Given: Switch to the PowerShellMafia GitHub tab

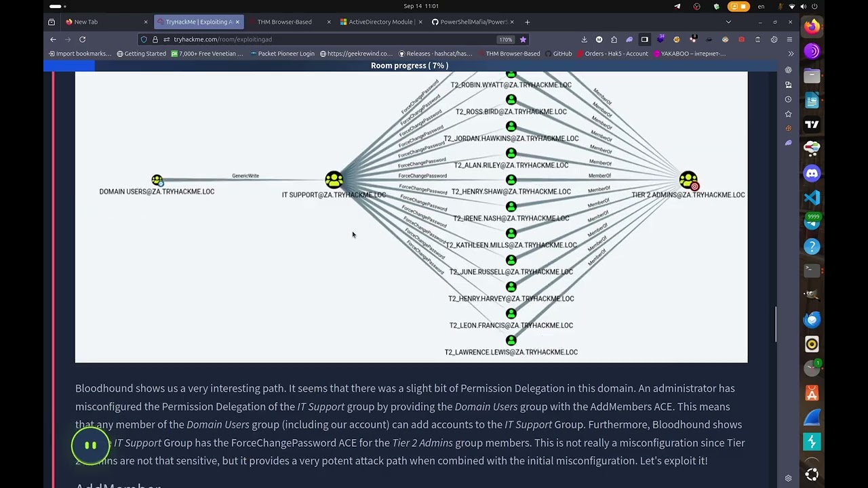Looking at the screenshot, I should point(473,22).
